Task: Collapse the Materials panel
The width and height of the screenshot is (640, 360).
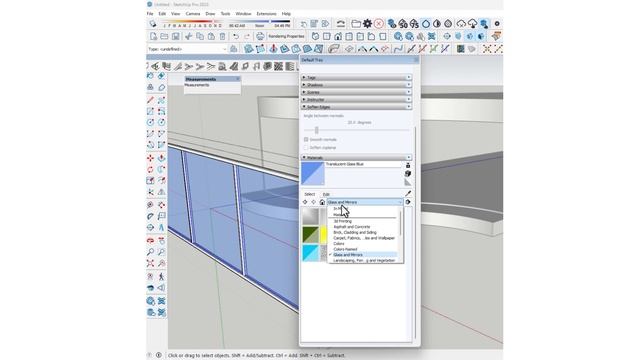Action: 356,158
